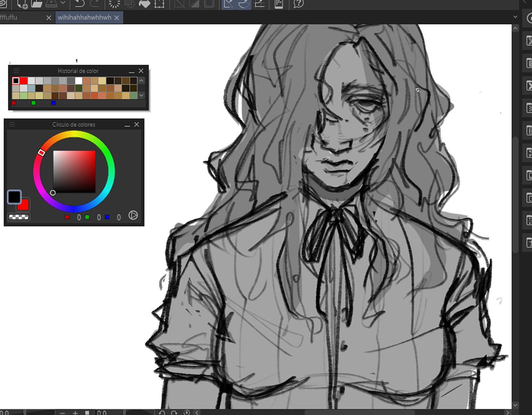Pick red swatch in color history
Image resolution: width=532 pixels, height=415 pixels.
pyautogui.click(x=23, y=81)
